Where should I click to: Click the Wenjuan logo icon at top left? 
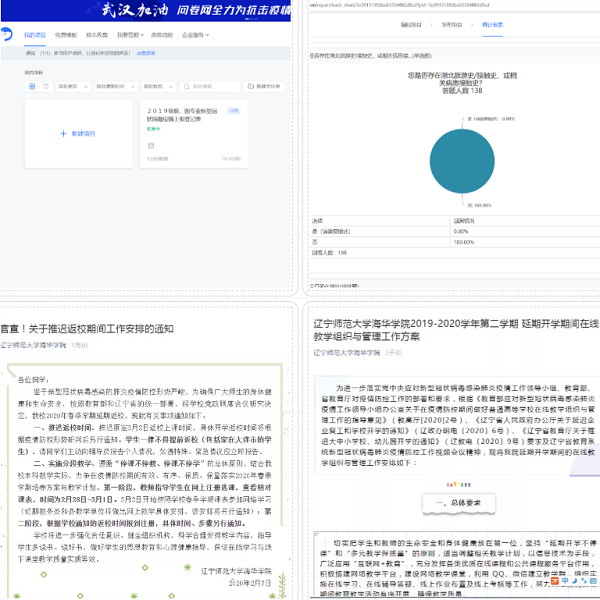click(7, 34)
